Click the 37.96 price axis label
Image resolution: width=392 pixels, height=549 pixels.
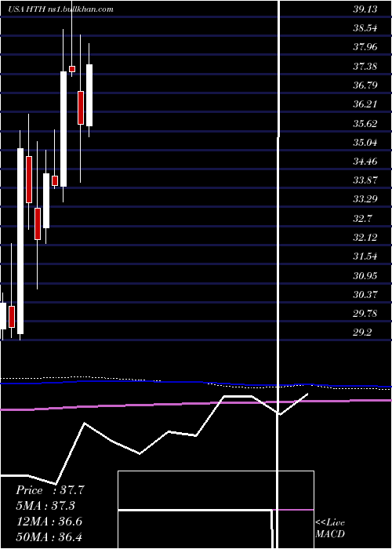click(x=365, y=47)
